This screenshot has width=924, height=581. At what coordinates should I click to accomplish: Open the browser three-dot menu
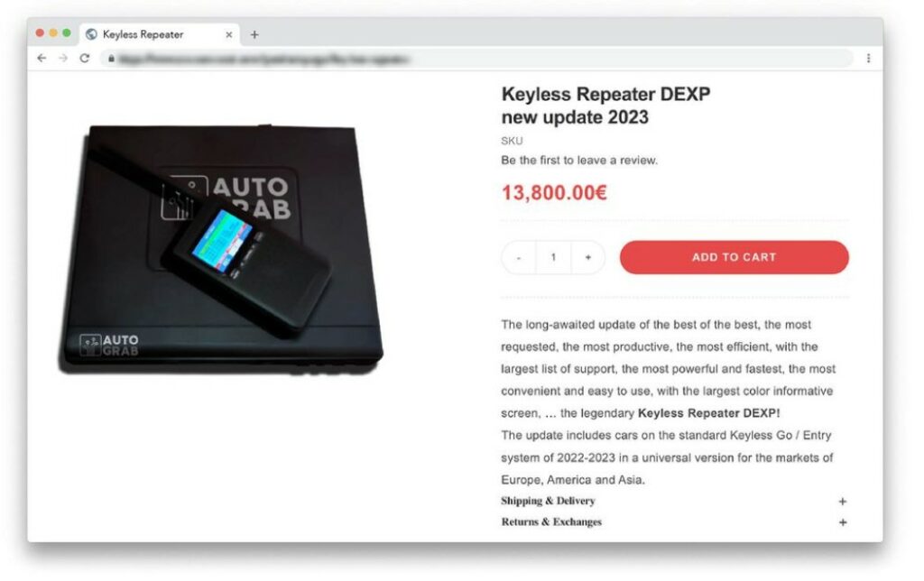pos(868,58)
